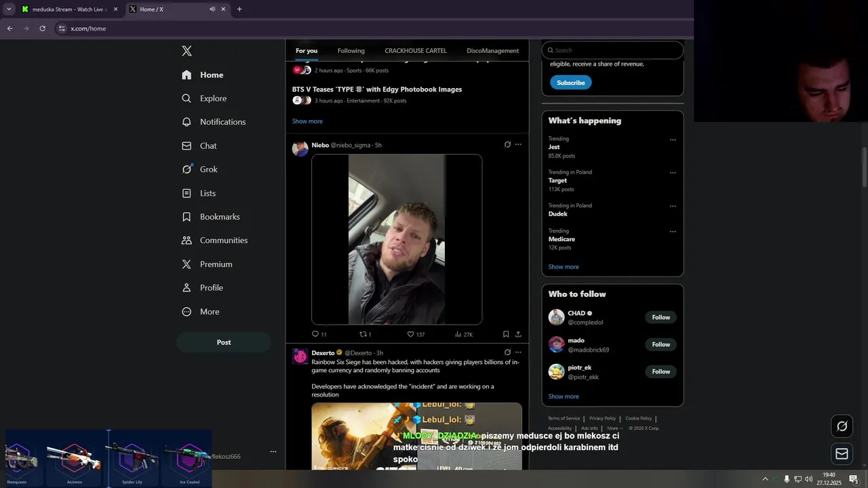The height and width of the screenshot is (488, 868).
Task: Follow CHAD @complexlol
Action: point(661,317)
